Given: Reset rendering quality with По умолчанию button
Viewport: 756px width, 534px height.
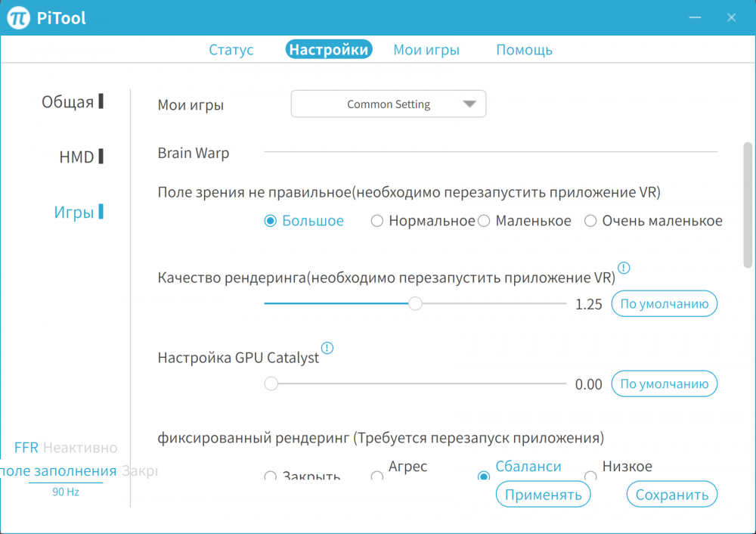Looking at the screenshot, I should 664,303.
